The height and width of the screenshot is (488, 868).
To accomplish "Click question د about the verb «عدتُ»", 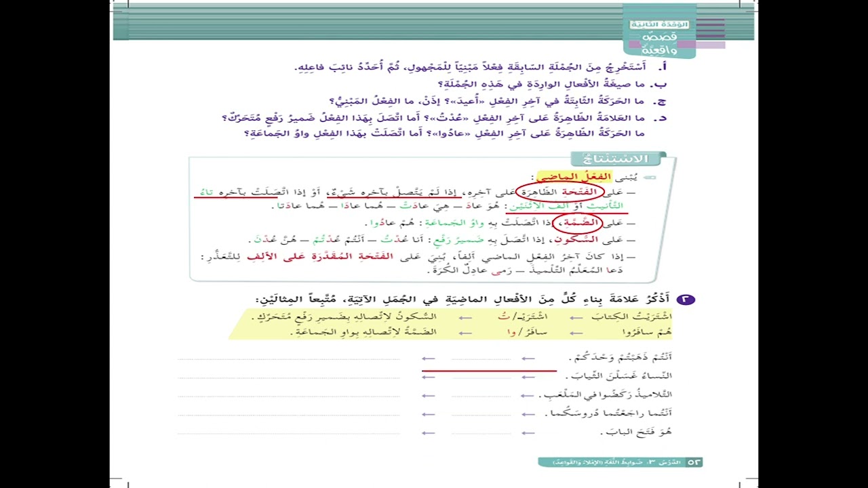I will [445, 118].
